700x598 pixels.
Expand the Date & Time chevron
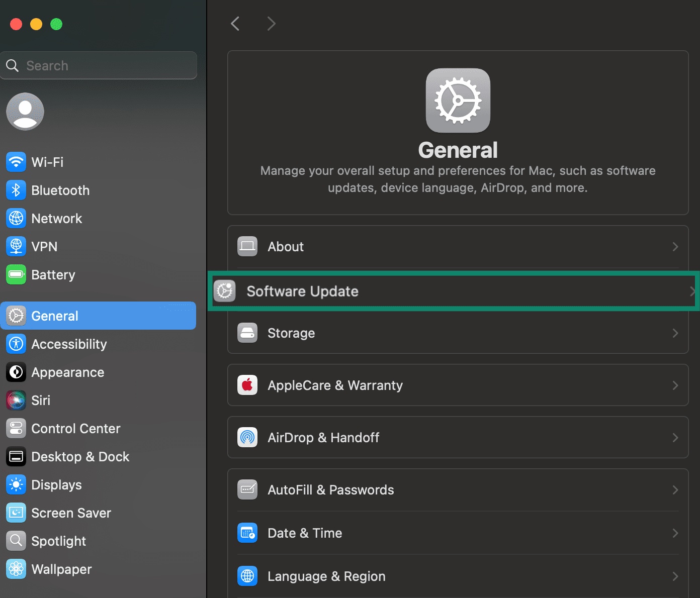point(675,533)
